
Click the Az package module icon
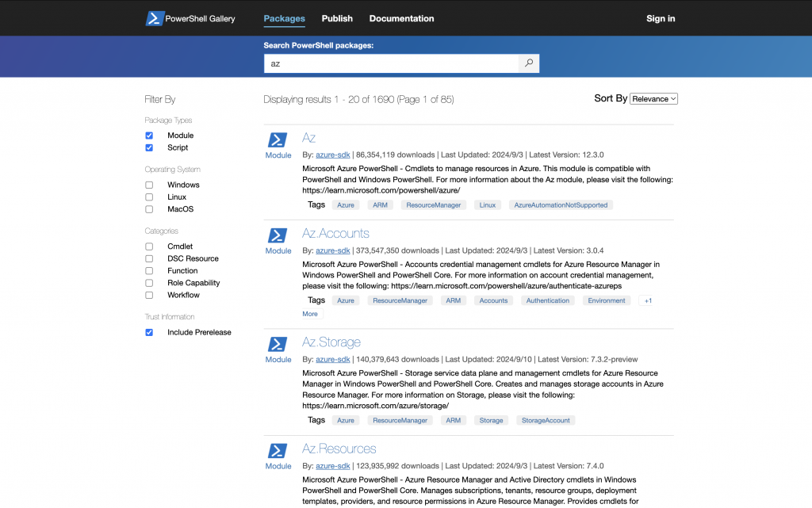278,139
